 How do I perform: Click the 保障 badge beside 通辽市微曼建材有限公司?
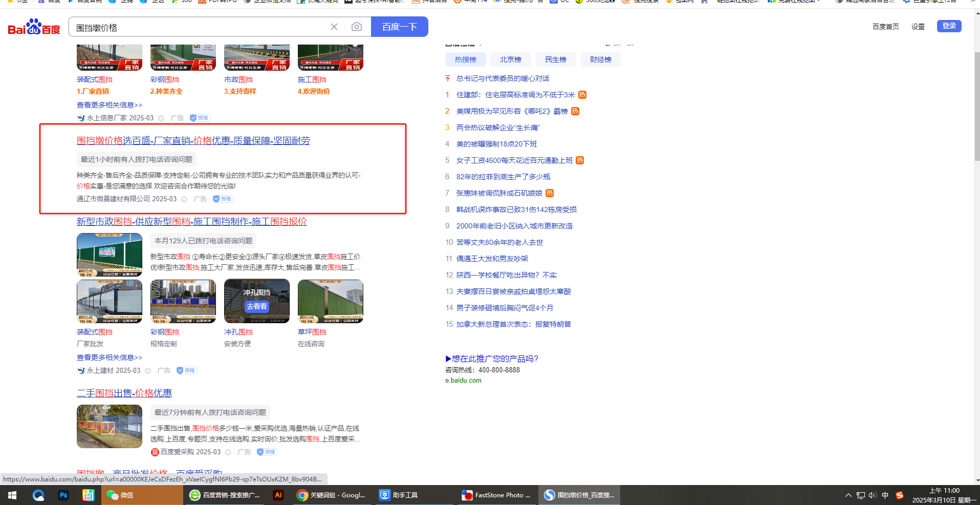[x=223, y=199]
